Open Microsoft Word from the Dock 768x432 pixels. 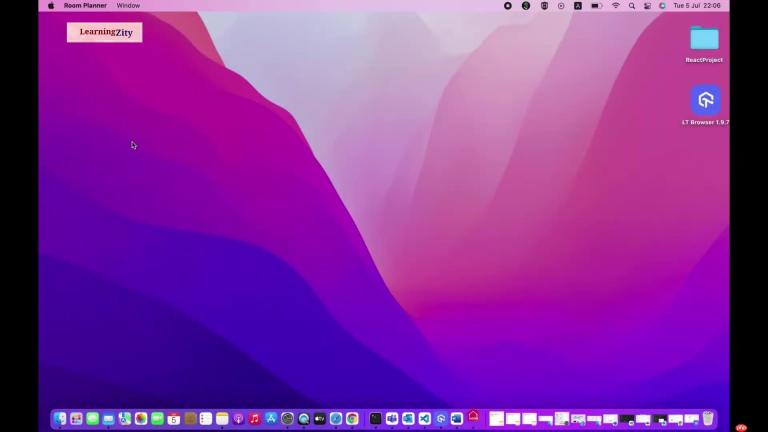coord(456,419)
